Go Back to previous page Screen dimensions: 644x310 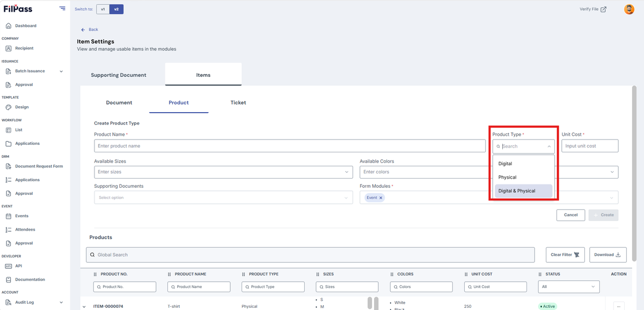(x=90, y=29)
